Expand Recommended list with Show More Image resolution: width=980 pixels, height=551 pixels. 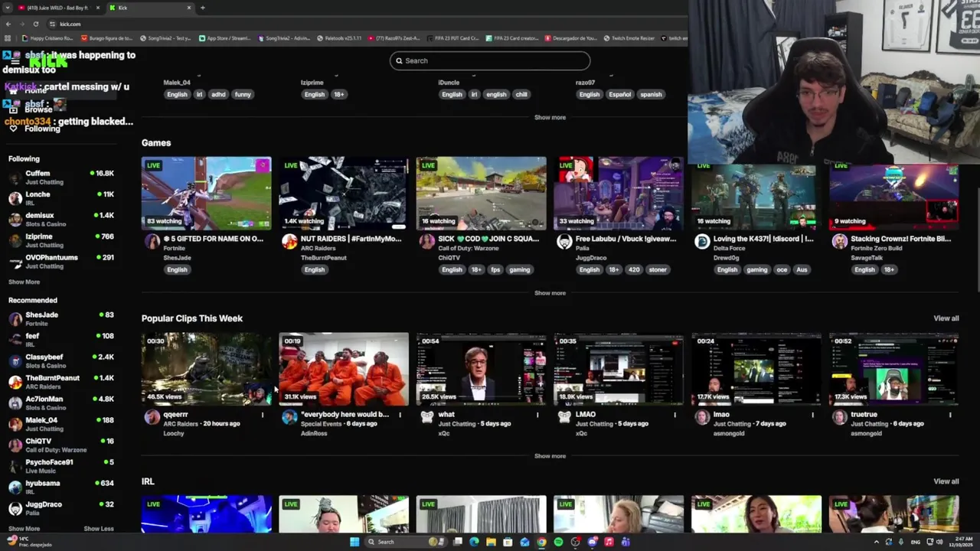point(24,528)
